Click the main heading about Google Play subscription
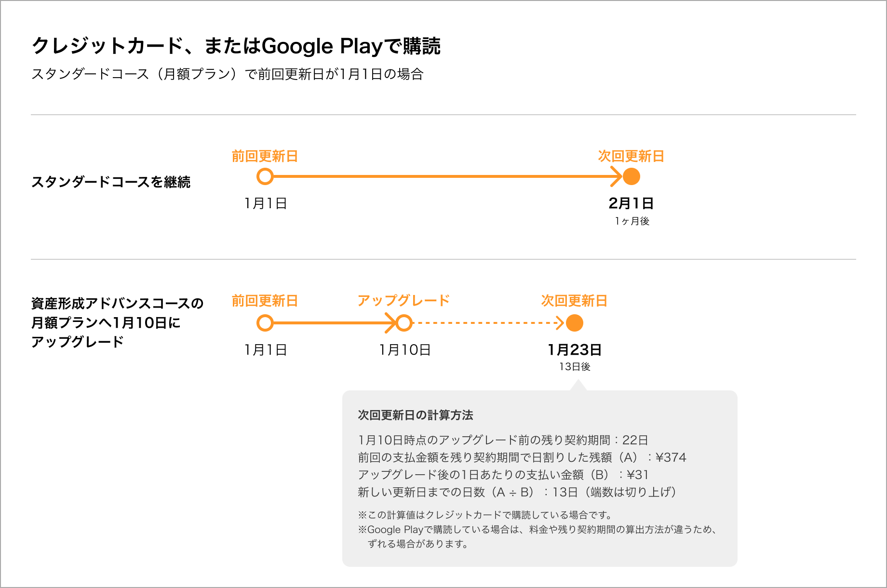The width and height of the screenshot is (887, 588). [x=236, y=46]
